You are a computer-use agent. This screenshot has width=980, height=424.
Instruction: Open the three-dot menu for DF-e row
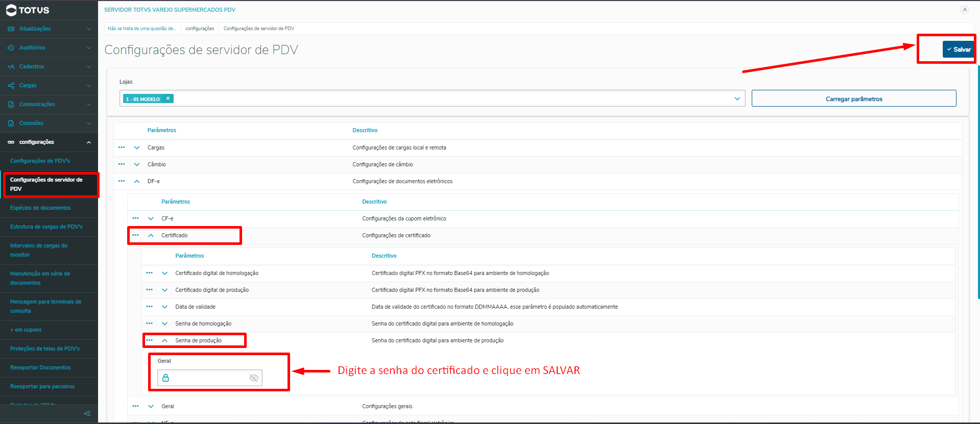(122, 181)
